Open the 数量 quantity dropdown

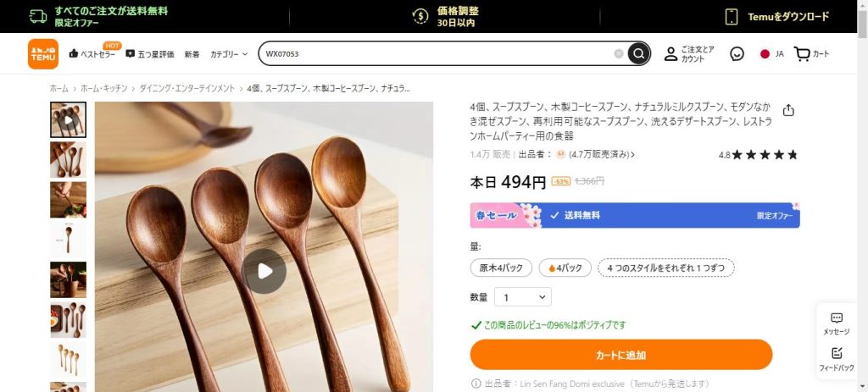522,297
